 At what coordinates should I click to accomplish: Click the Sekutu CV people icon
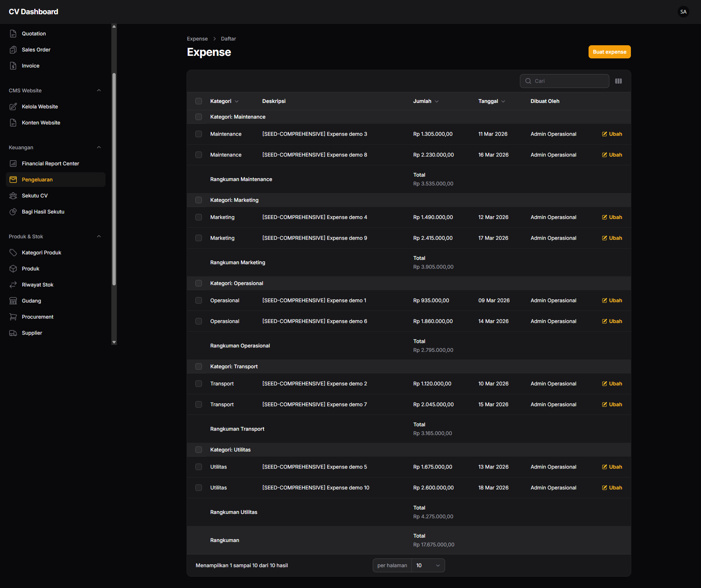point(13,196)
